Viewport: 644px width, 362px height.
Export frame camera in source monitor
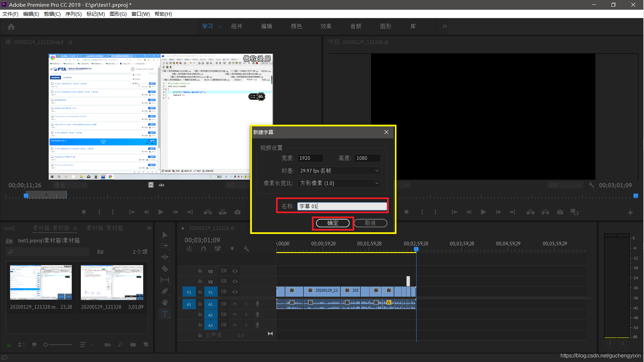(x=237, y=212)
